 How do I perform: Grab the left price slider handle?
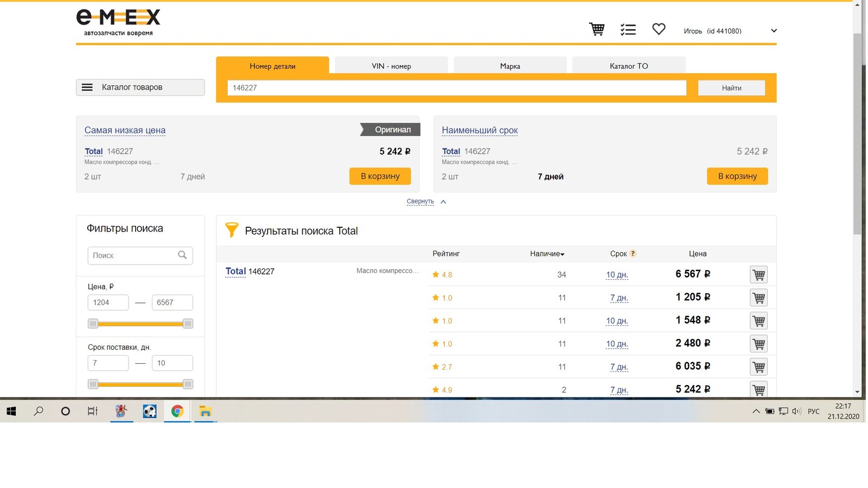tap(93, 324)
